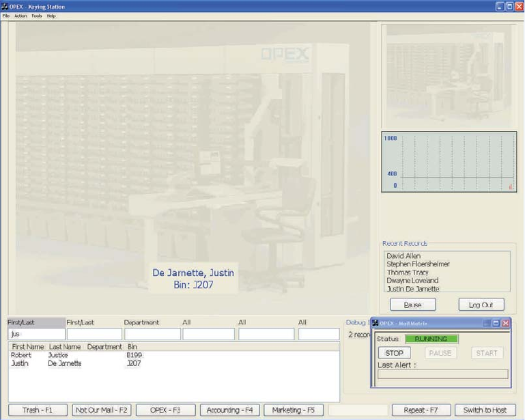Open the File menu

(x=6, y=16)
